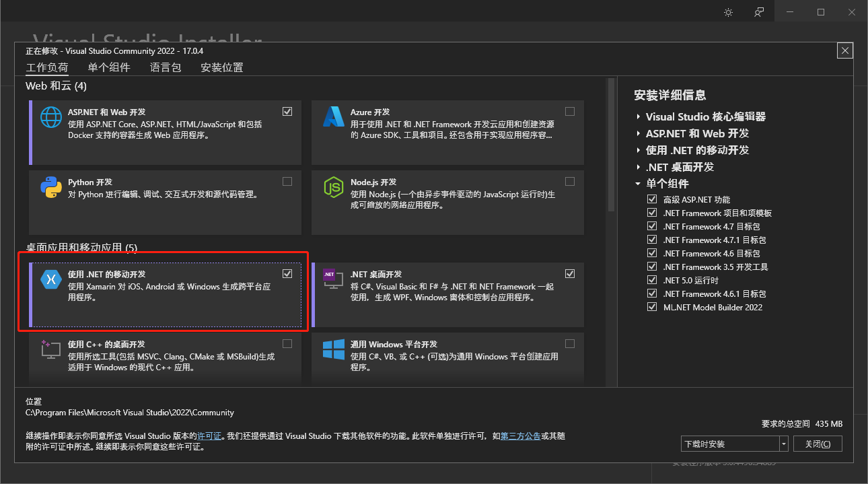Image resolution: width=868 pixels, height=484 pixels.
Task: Click the Python development snake icon
Action: click(x=51, y=187)
